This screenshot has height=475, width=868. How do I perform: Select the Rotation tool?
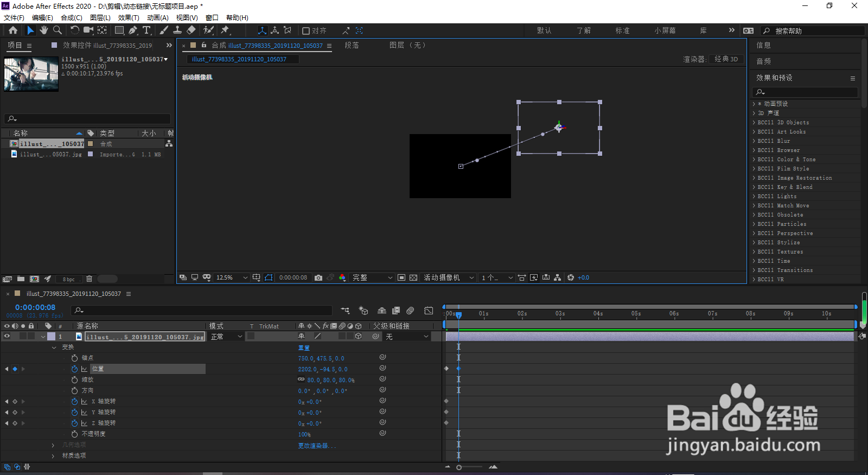click(75, 30)
